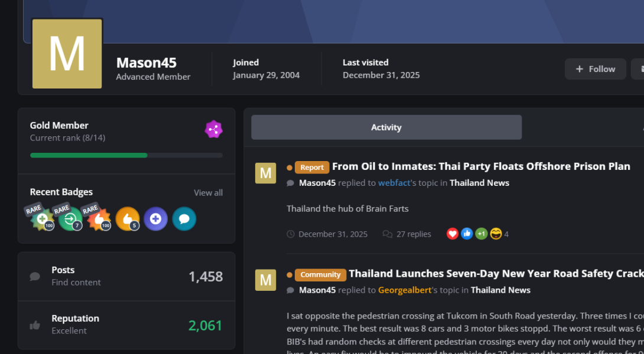
Task: Click the Gold Member rank progress bar
Action: point(126,155)
